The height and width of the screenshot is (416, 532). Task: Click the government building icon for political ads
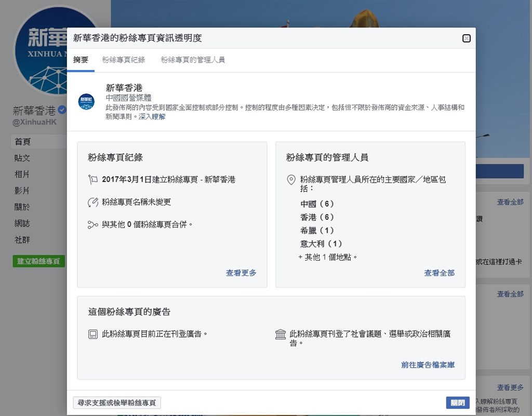(280, 334)
